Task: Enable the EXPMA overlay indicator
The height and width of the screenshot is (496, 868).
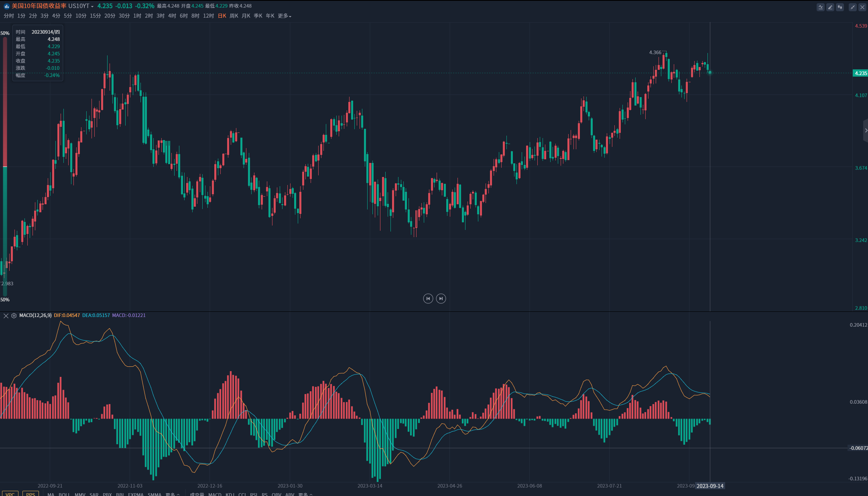Action: point(136,494)
